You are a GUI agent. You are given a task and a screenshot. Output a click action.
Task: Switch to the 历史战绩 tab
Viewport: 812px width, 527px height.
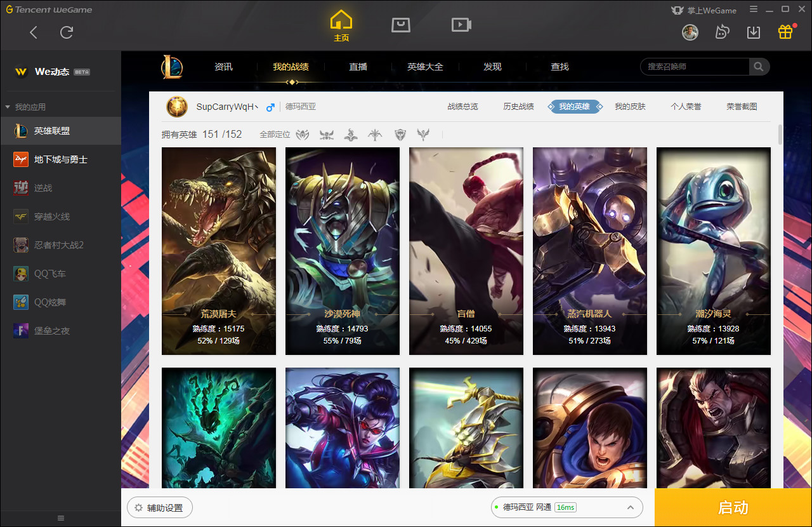pos(518,107)
